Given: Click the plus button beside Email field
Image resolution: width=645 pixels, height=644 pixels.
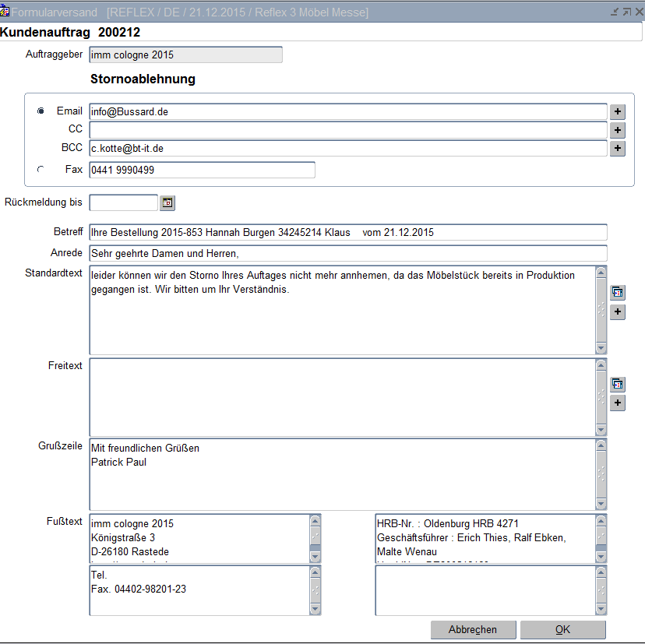Looking at the screenshot, I should pos(617,111).
